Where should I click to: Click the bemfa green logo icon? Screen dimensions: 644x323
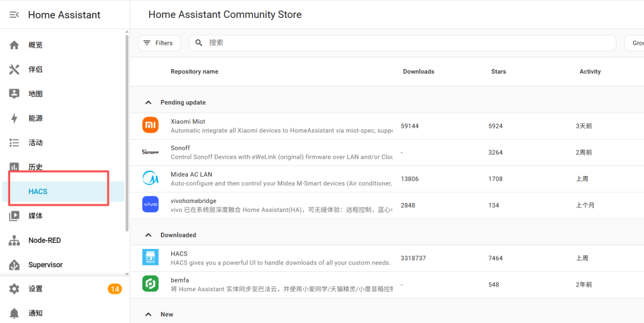click(150, 284)
